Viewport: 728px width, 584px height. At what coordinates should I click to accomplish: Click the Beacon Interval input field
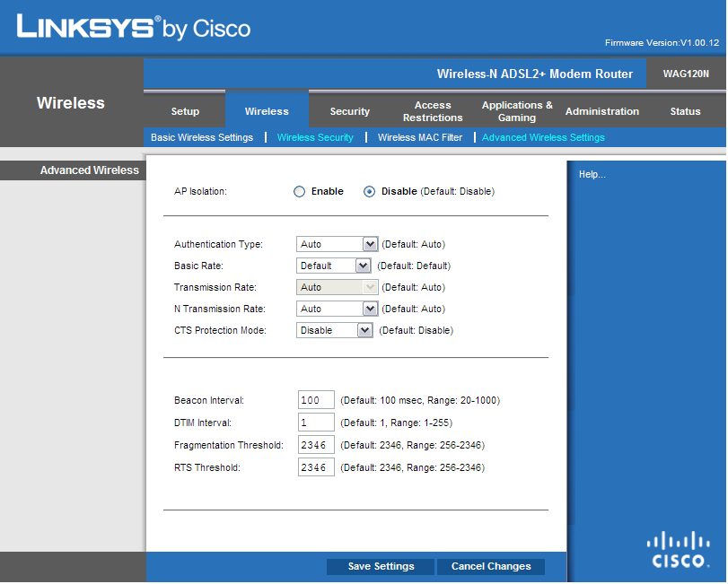(x=316, y=400)
